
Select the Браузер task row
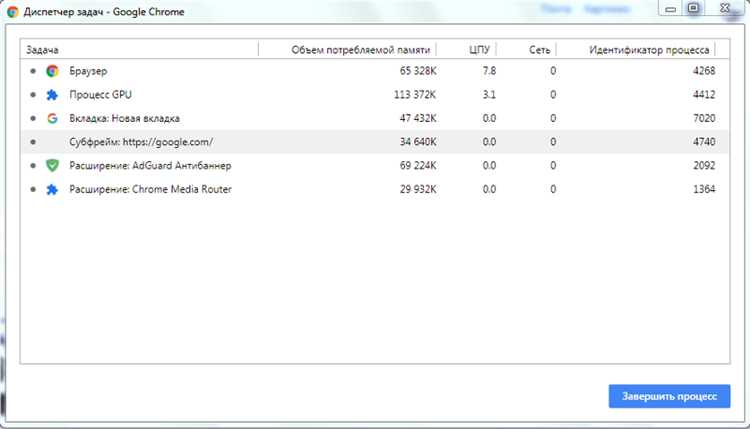click(x=375, y=71)
